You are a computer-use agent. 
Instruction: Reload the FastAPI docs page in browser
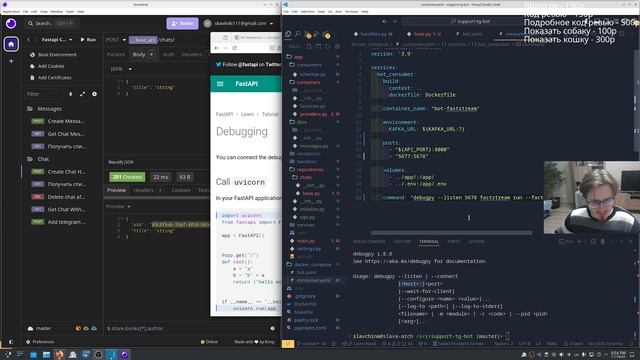tap(234, 48)
